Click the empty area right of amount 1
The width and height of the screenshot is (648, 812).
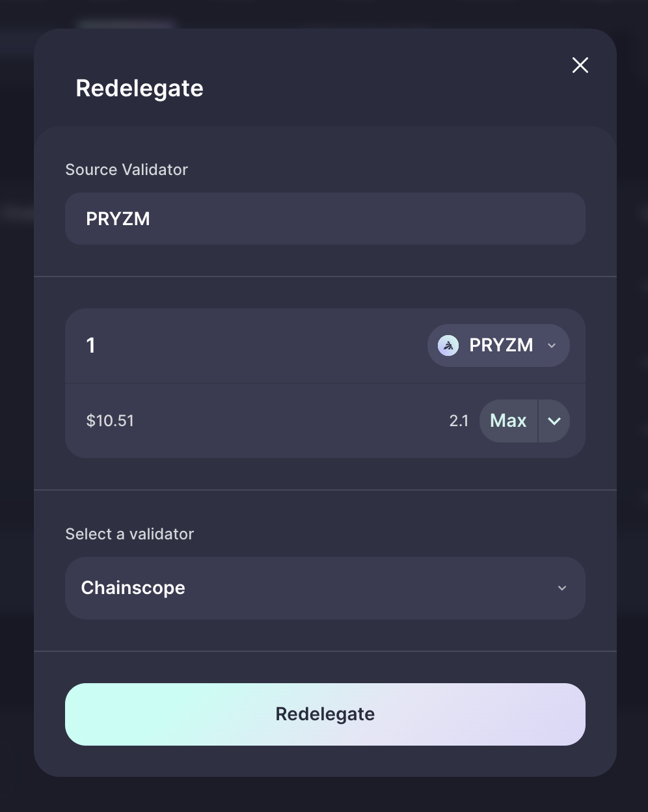click(x=260, y=345)
